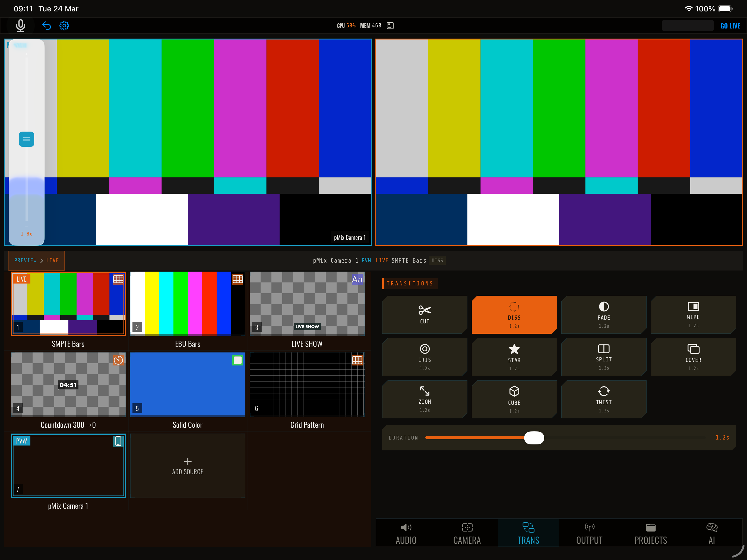Choose the STAR transition
The image size is (747, 560).
pyautogui.click(x=514, y=357)
